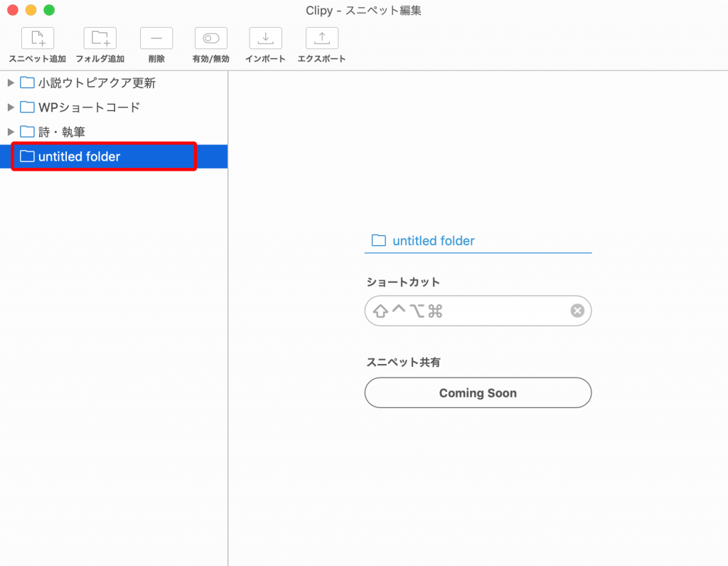728x566 pixels.
Task: Toggle the 有効/無効 enable-disable icon
Action: pyautogui.click(x=210, y=38)
